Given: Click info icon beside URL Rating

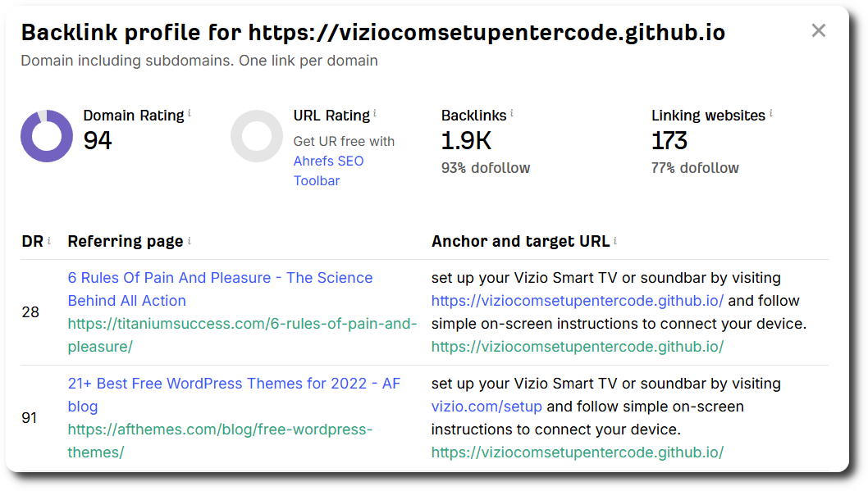Looking at the screenshot, I should point(375,113).
